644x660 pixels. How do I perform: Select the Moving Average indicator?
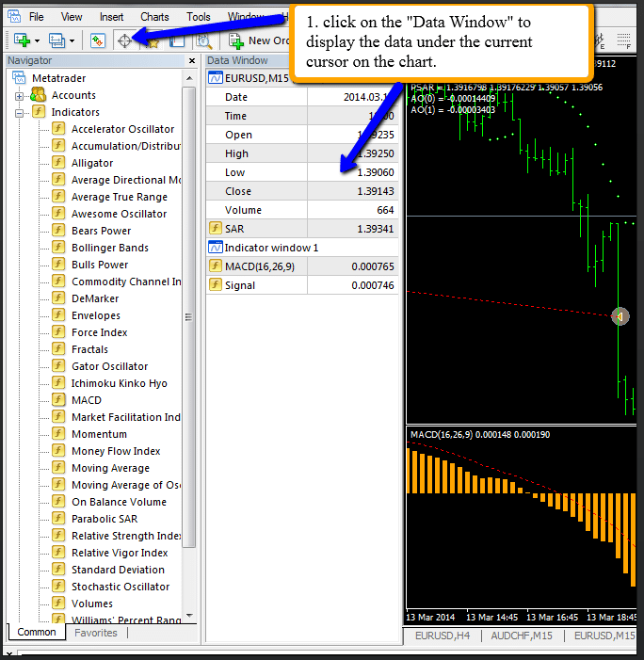click(110, 468)
